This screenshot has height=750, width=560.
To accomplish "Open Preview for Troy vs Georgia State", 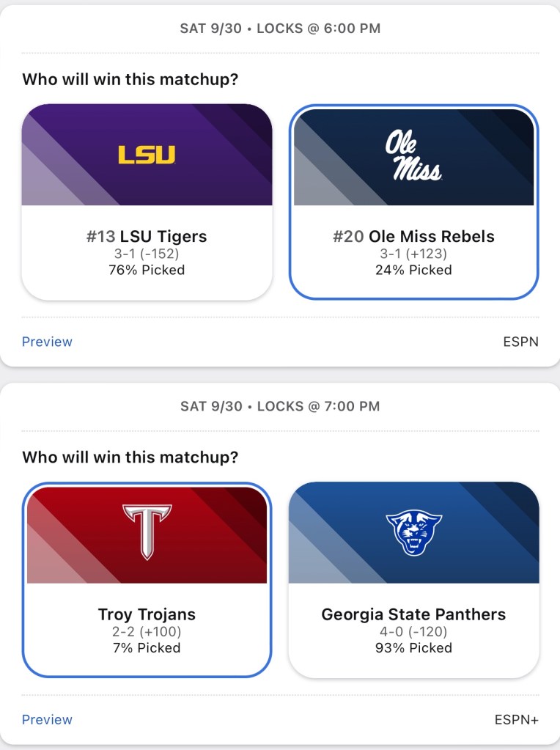I will click(47, 719).
